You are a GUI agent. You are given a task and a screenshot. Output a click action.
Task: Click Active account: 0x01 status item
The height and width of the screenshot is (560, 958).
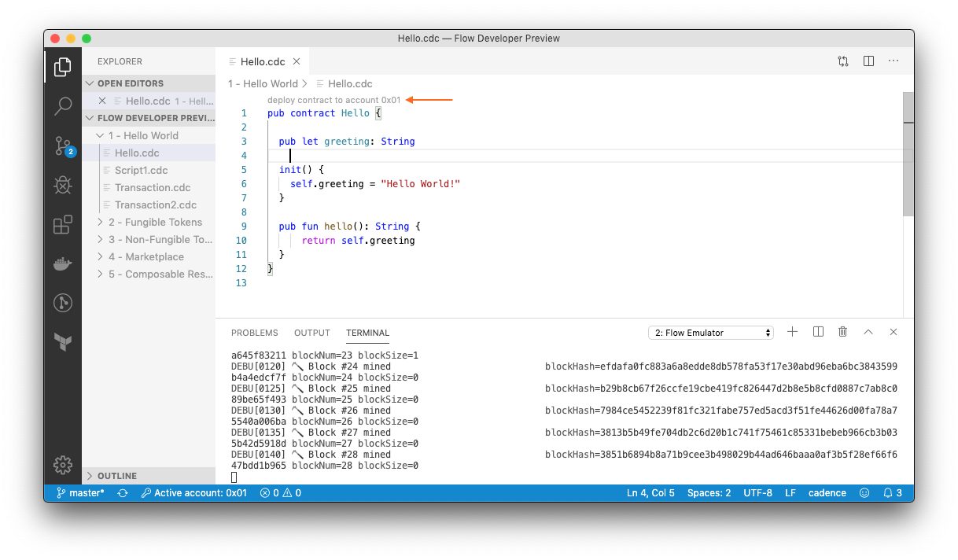(x=193, y=493)
